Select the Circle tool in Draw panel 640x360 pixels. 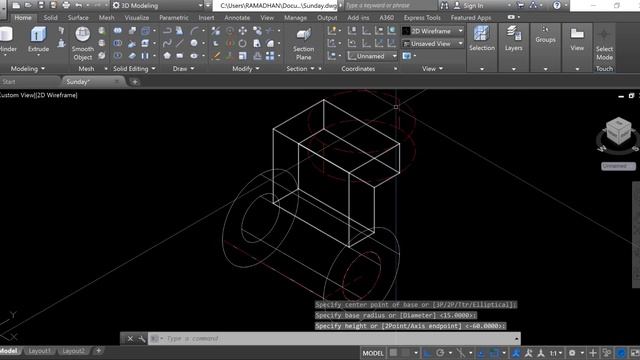click(194, 43)
